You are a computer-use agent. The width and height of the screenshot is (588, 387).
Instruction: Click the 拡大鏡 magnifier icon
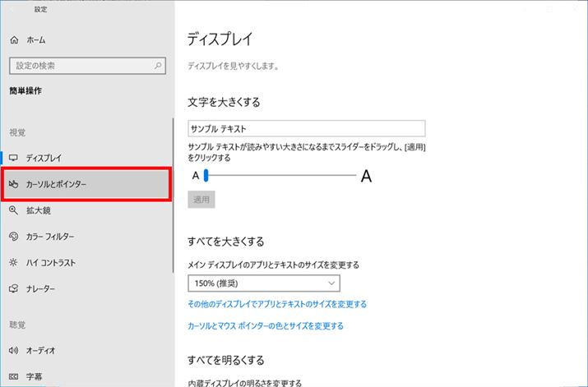pyautogui.click(x=13, y=210)
